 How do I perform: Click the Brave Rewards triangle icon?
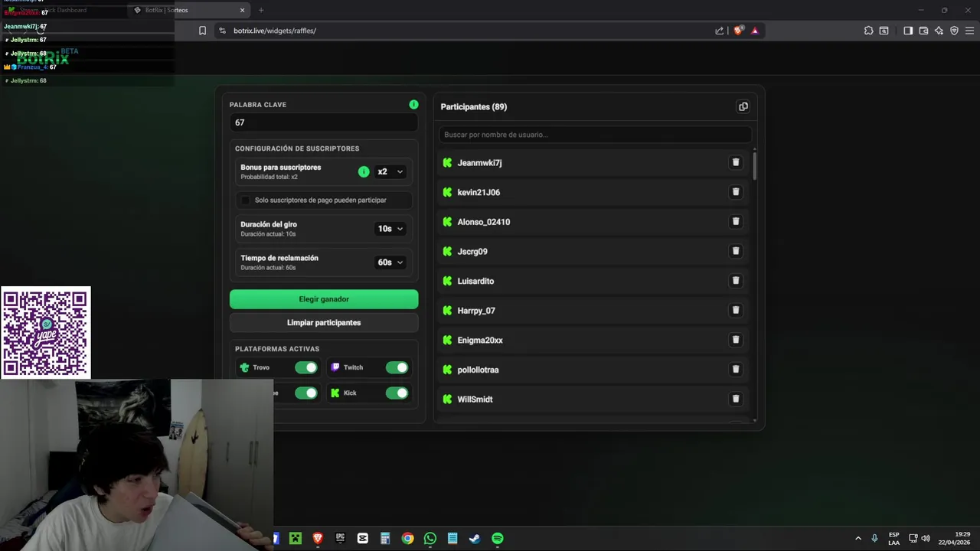755,31
